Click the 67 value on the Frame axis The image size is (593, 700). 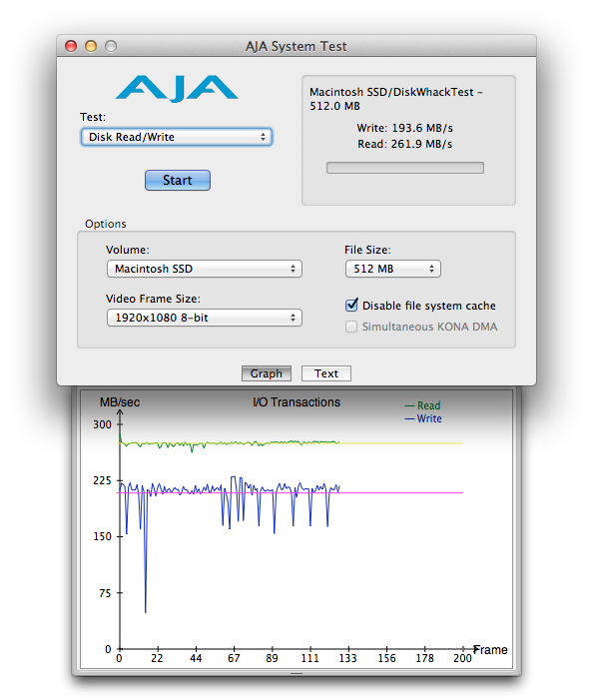[x=234, y=658]
